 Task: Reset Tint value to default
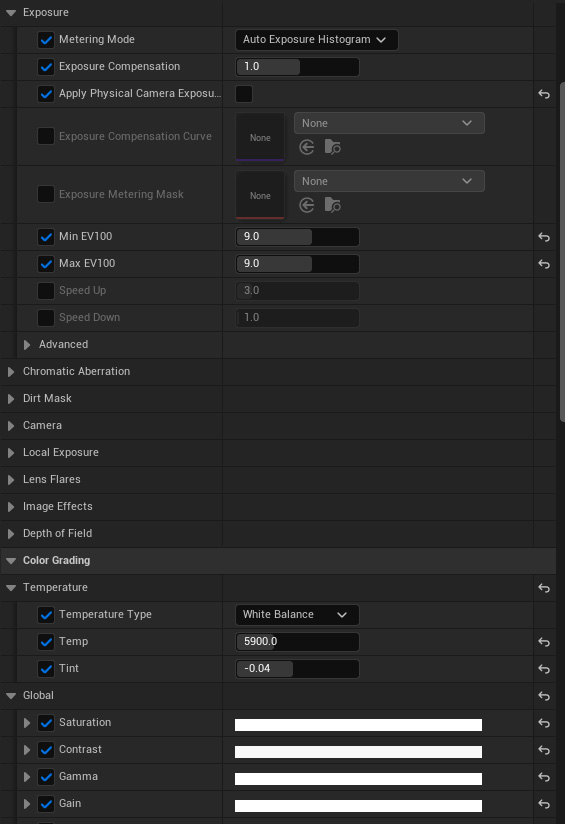pyautogui.click(x=544, y=668)
